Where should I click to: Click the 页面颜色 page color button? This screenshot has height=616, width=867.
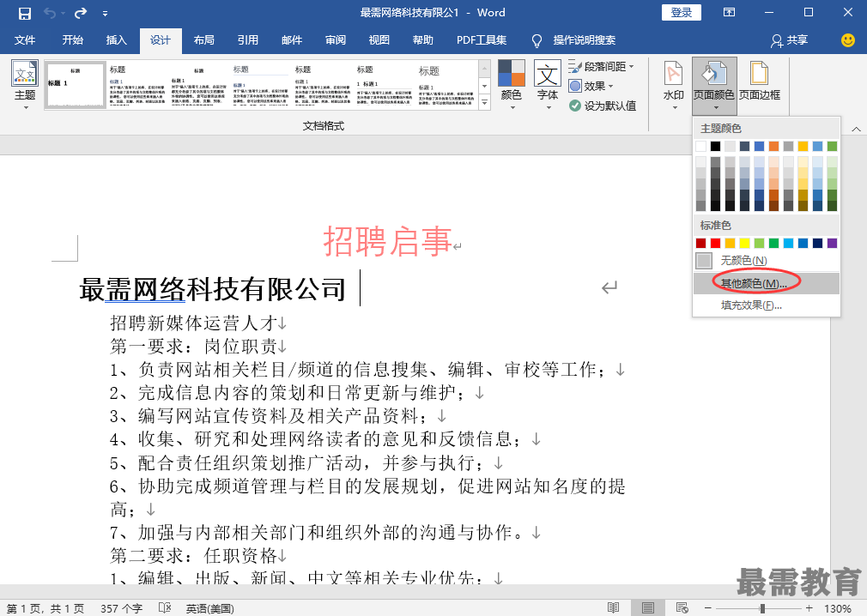(x=714, y=85)
